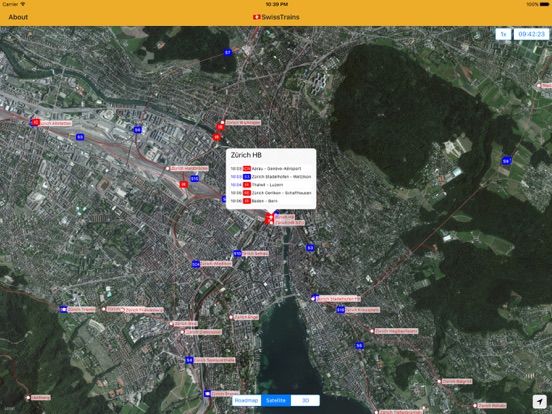Select the Zürich Hegibachplatz station label

click(x=396, y=331)
